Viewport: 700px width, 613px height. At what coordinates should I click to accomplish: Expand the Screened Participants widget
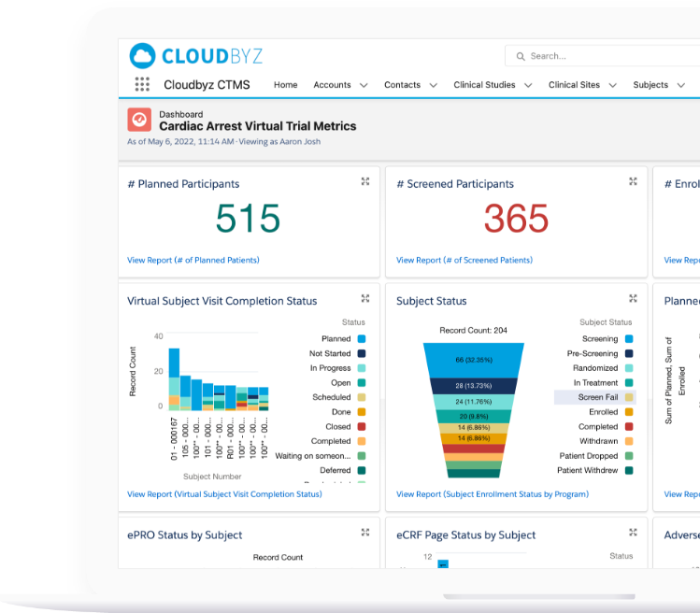[x=634, y=182]
